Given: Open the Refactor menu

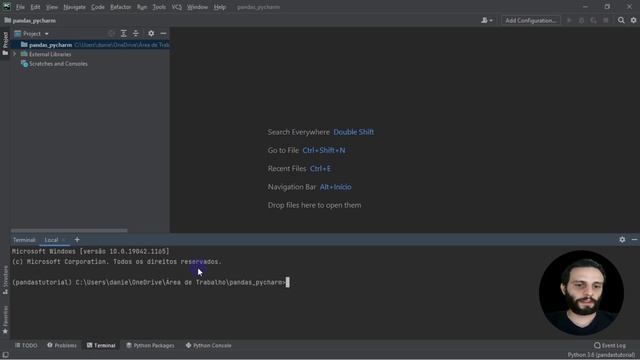Looking at the screenshot, I should coord(120,7).
